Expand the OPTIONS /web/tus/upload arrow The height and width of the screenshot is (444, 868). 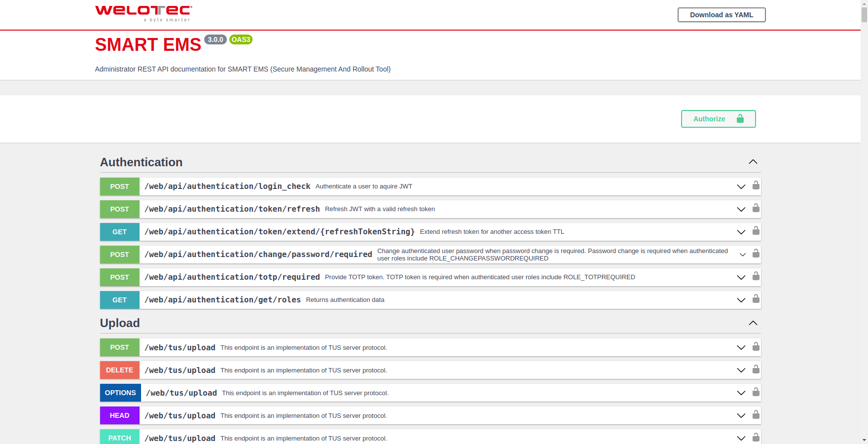(741, 393)
